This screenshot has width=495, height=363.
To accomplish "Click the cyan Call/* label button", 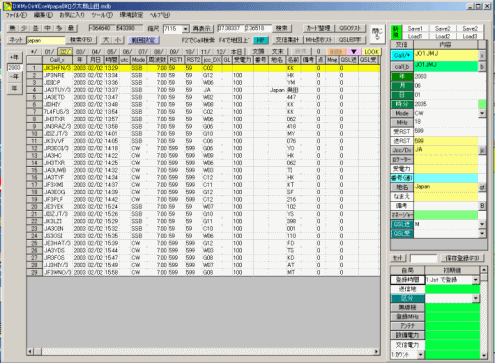I will pyautogui.click(x=402, y=55).
